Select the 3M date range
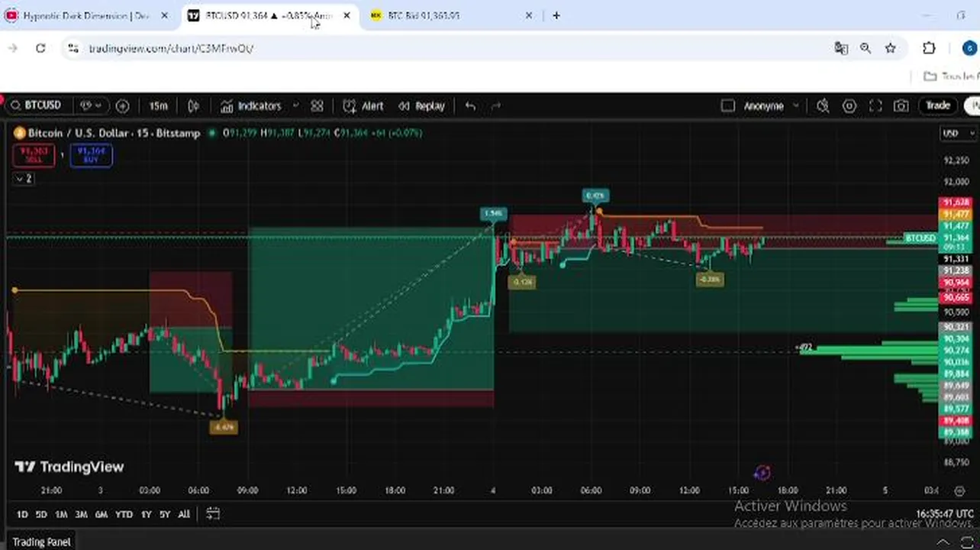This screenshot has width=980, height=550. pos(81,514)
